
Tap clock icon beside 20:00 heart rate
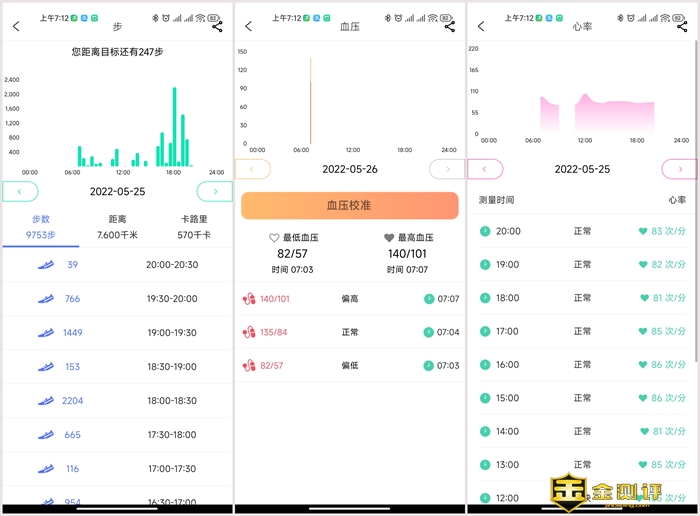pyautogui.click(x=485, y=231)
